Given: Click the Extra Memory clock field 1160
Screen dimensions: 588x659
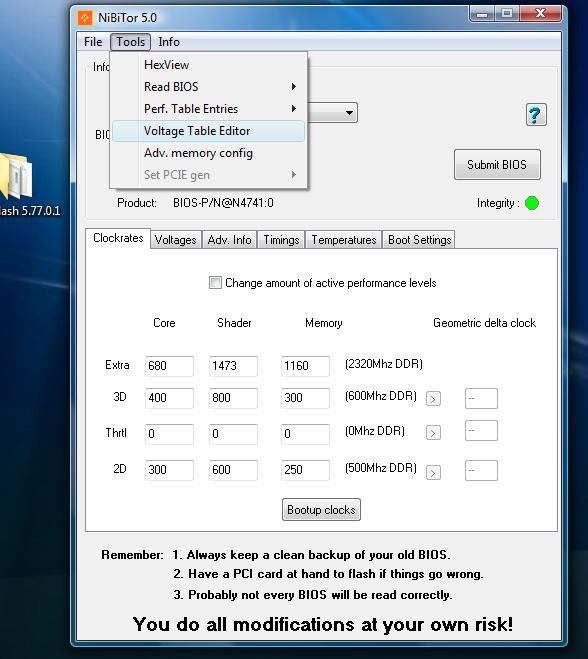Looking at the screenshot, I should [x=305, y=366].
